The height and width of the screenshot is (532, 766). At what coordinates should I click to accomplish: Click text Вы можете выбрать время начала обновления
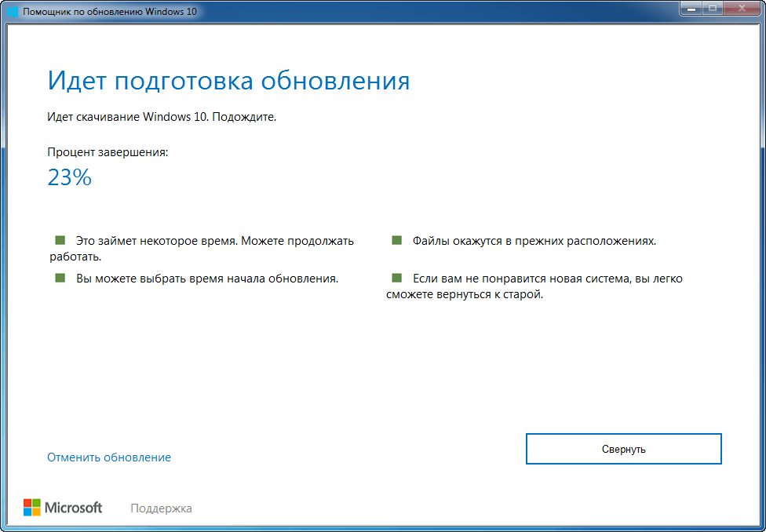(x=207, y=279)
